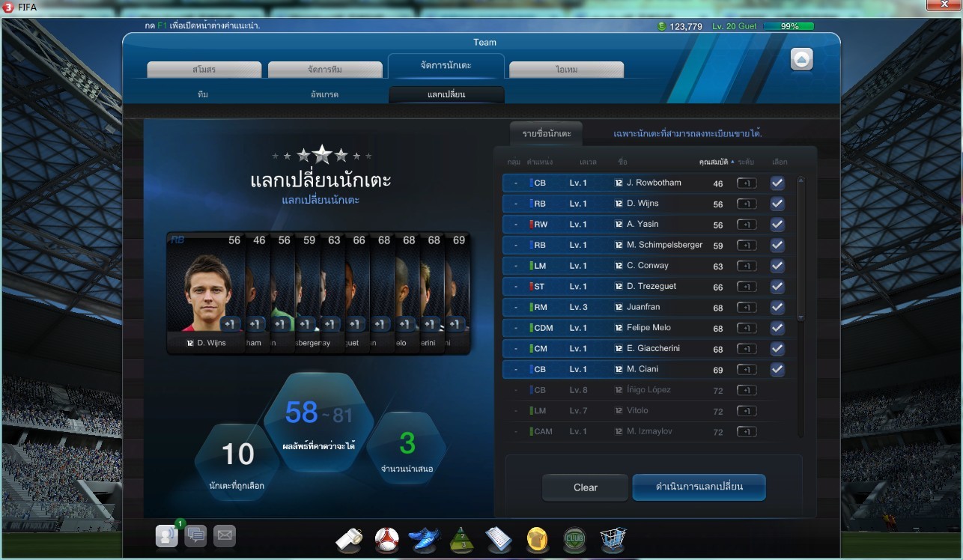This screenshot has height=560, width=963.
Task: Click the +1 grade badge in M. Ciani's row
Action: [x=747, y=369]
